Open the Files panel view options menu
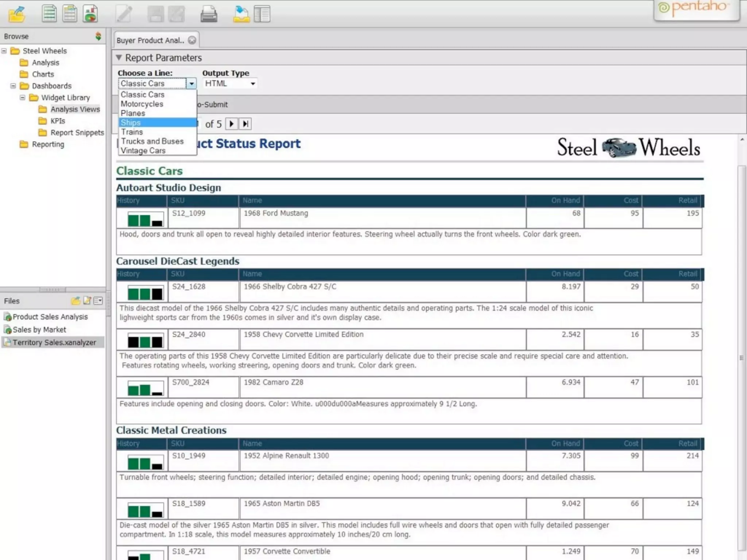747x560 pixels. click(98, 300)
